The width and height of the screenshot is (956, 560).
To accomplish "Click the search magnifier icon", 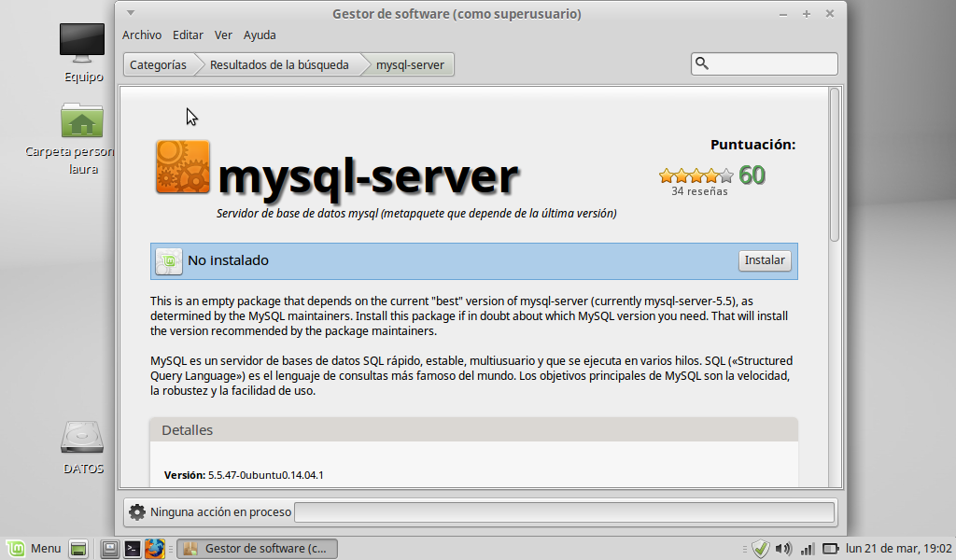I will coord(703,63).
